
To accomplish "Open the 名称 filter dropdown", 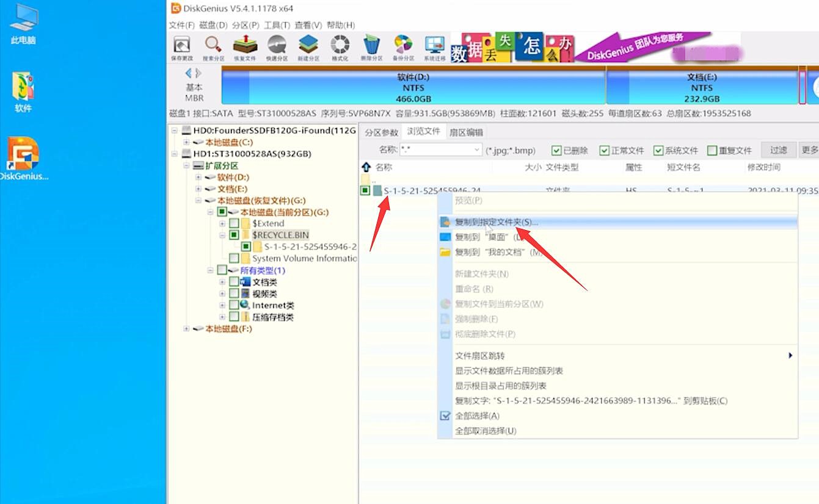I will [x=477, y=150].
